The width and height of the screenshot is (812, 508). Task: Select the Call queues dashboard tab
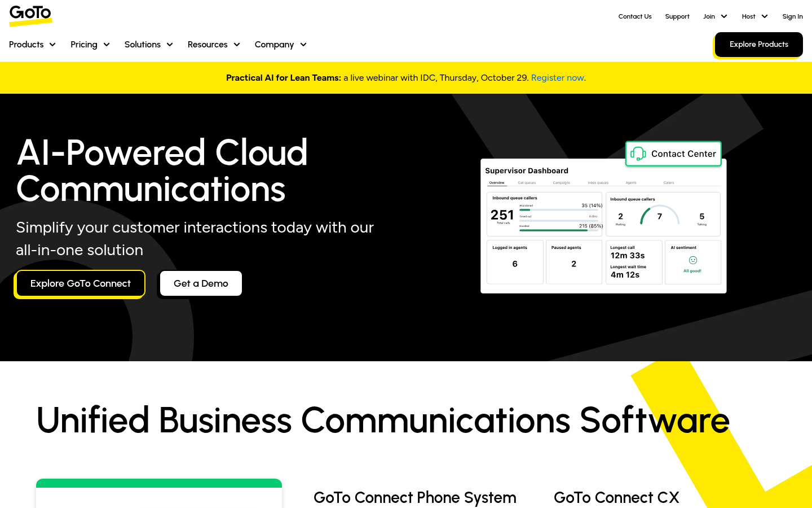527,183
